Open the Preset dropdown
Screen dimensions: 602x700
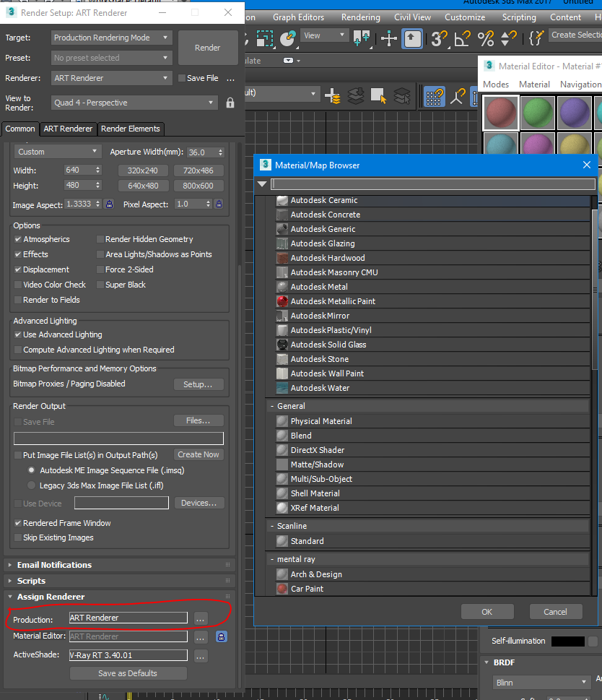click(x=111, y=58)
